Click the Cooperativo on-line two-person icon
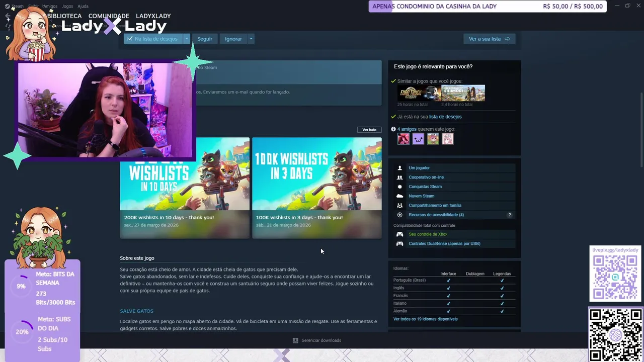 (400, 177)
